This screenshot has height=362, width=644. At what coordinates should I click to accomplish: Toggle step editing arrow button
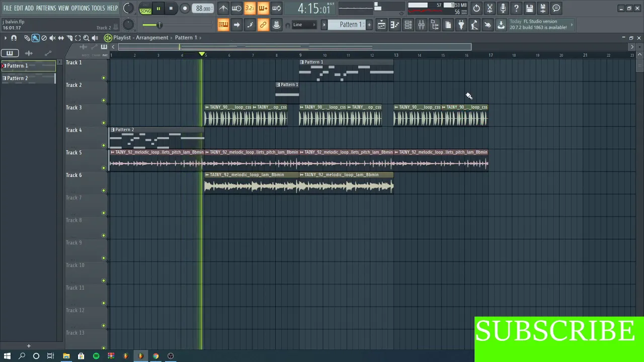pos(236,25)
